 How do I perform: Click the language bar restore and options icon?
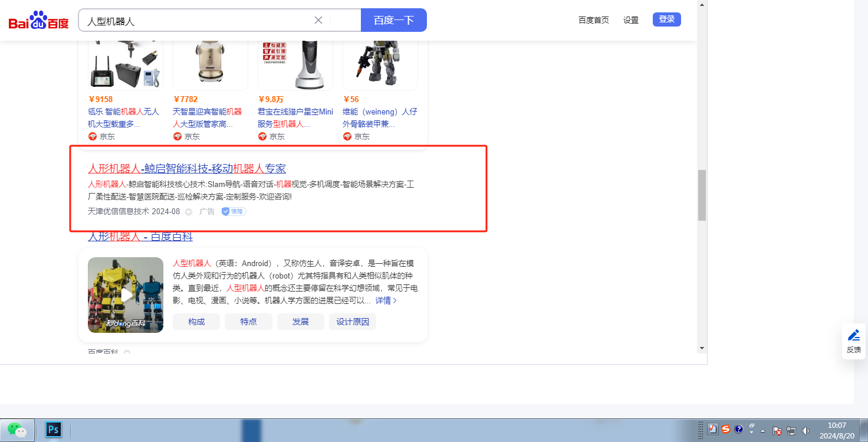752,427
